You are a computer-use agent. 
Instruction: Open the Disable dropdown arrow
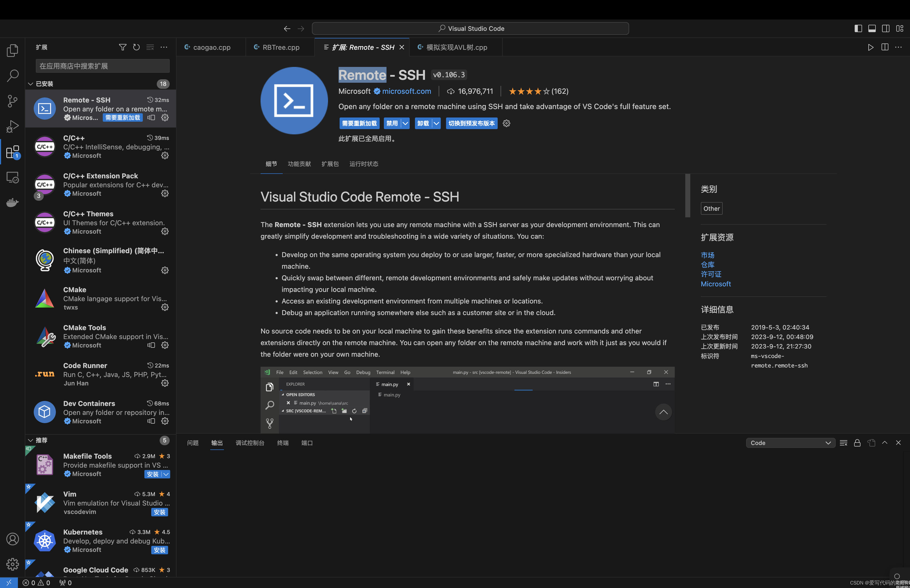click(x=405, y=123)
